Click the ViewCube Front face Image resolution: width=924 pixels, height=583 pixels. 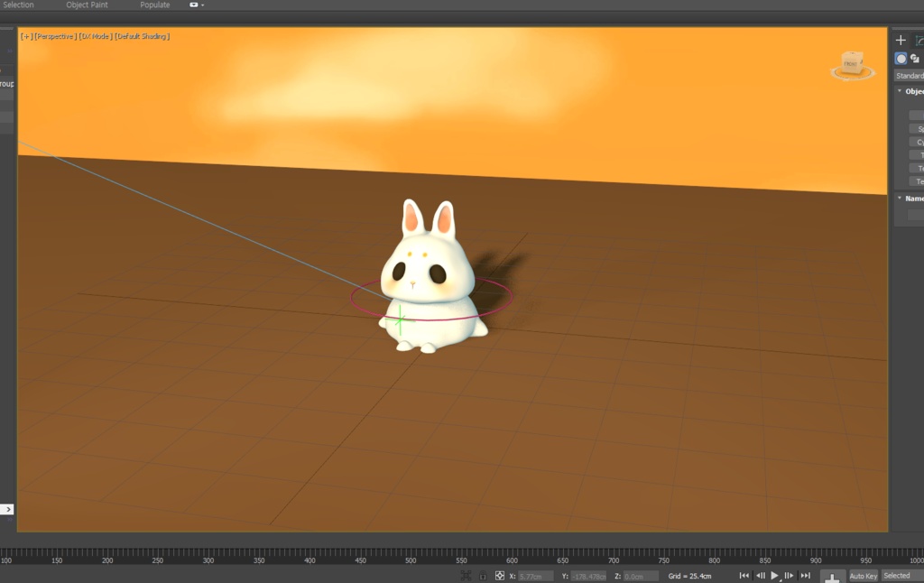tap(851, 63)
